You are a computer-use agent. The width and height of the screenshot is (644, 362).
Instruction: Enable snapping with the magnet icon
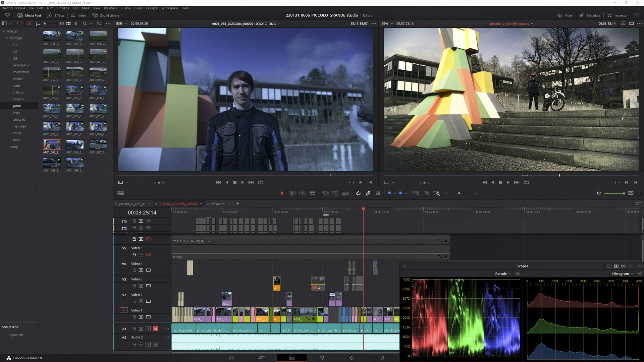[x=358, y=193]
